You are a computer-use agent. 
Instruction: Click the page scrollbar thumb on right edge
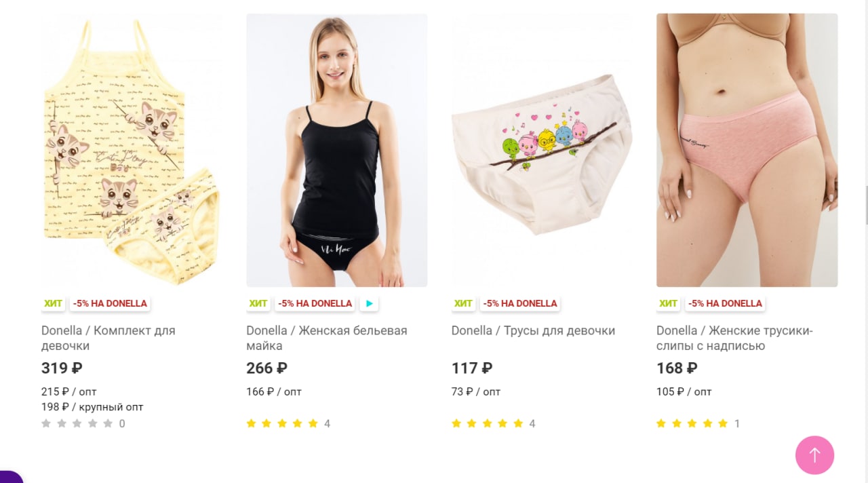[x=866, y=205]
